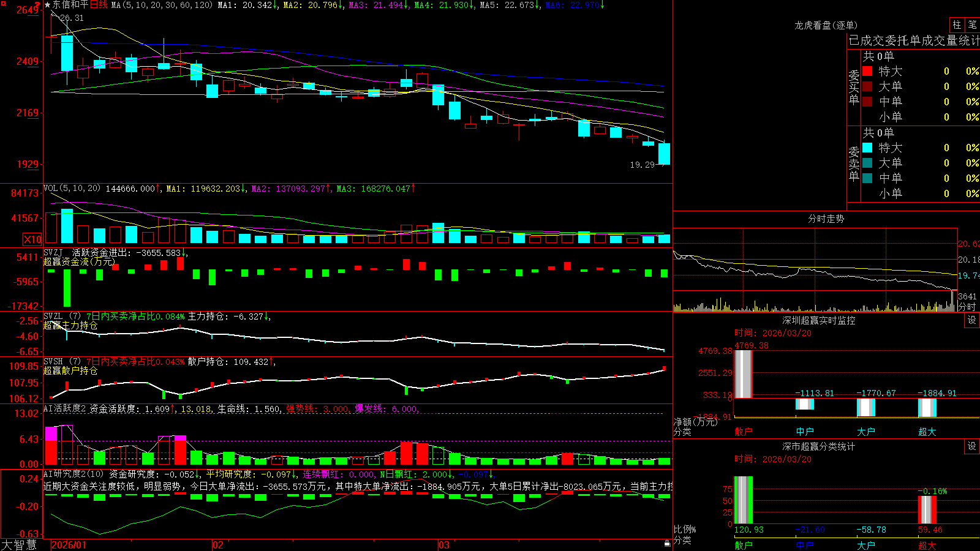This screenshot has width=980, height=551.
Task: Click the 4769.38 散户 net amount bar
Action: pos(744,374)
